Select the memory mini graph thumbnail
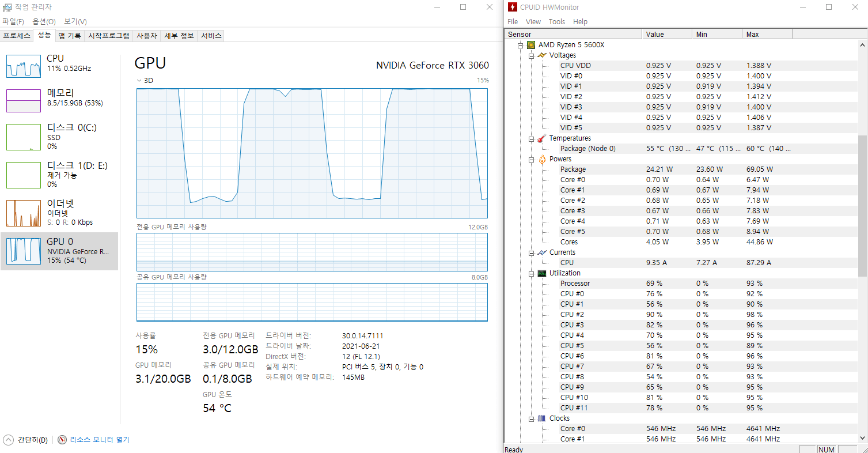The image size is (868, 453). 24,101
